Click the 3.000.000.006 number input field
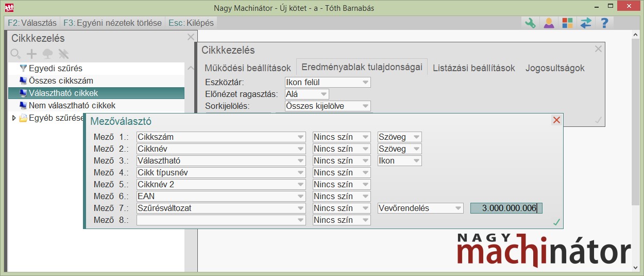 click(x=506, y=208)
